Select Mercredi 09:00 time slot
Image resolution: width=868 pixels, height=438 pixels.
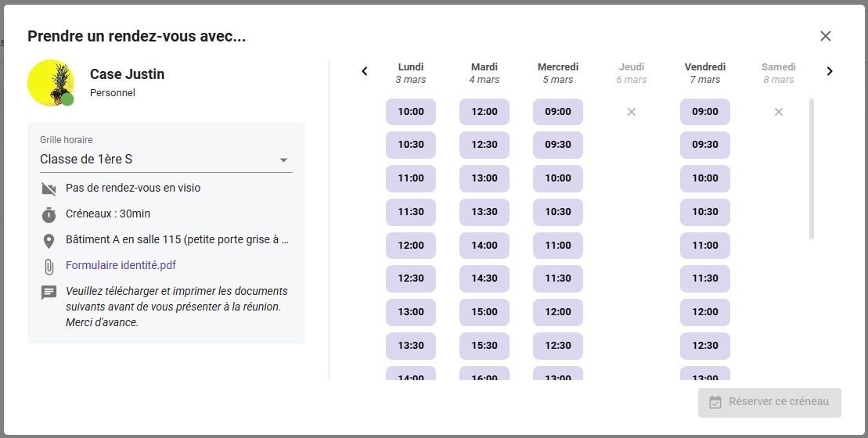coord(558,112)
